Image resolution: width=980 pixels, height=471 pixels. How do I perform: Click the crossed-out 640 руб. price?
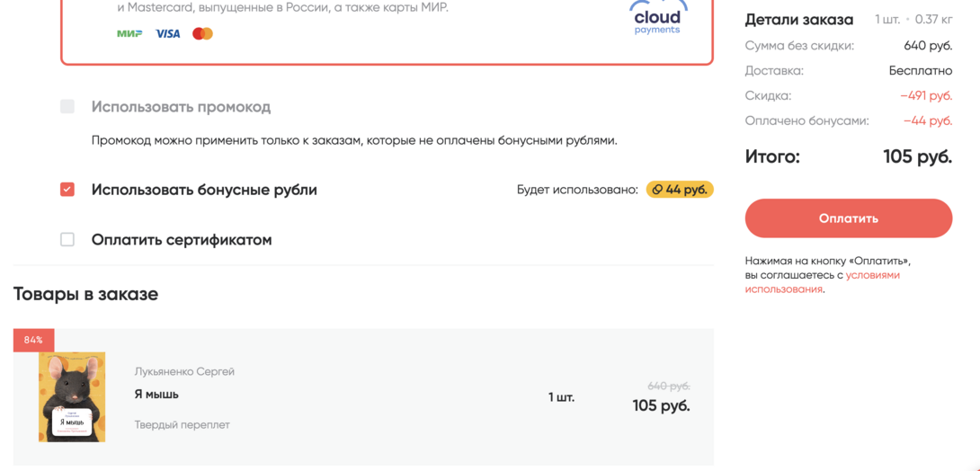pos(668,387)
